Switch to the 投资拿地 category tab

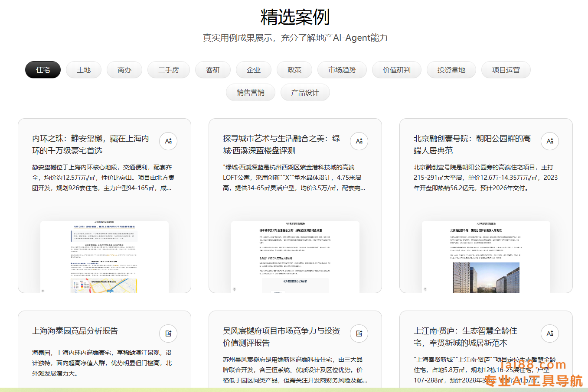(451, 70)
